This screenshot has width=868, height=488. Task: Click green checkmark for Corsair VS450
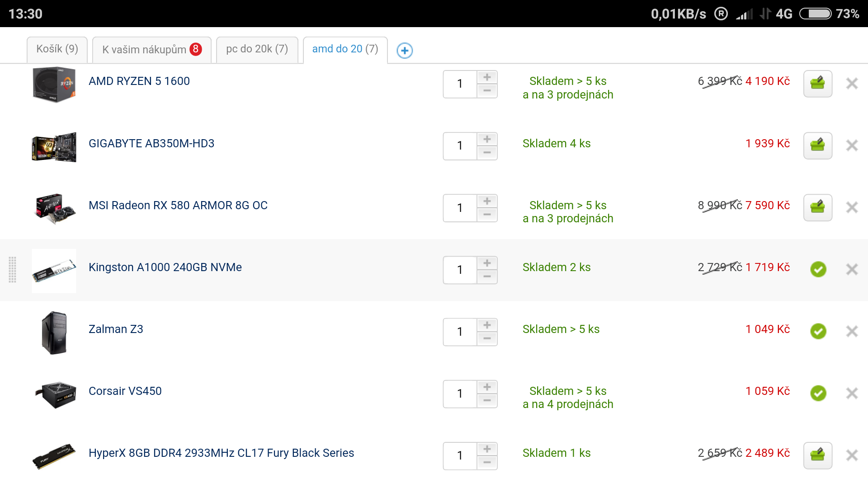click(x=818, y=393)
